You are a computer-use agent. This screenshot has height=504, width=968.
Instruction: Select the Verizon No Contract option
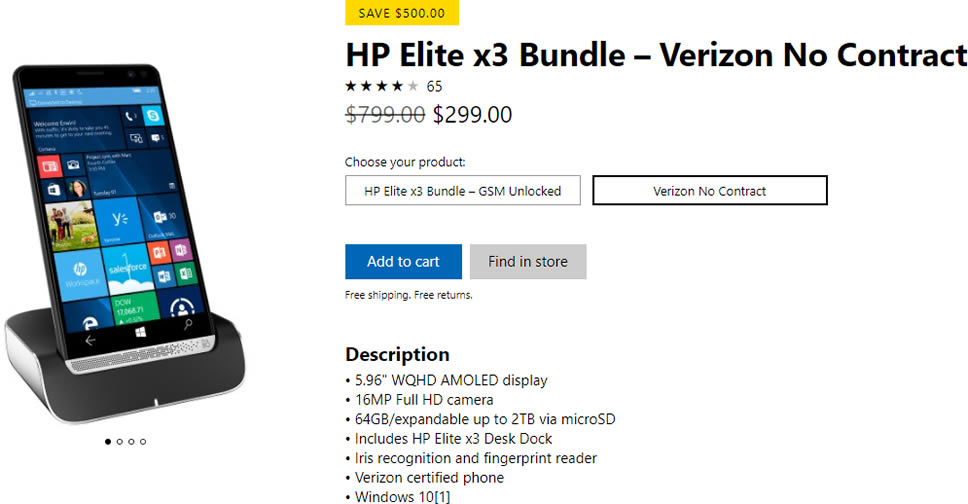(709, 190)
